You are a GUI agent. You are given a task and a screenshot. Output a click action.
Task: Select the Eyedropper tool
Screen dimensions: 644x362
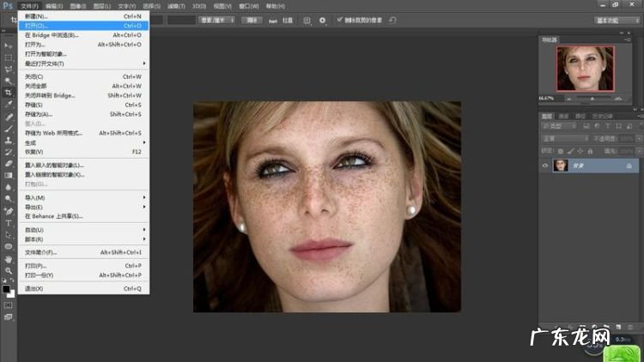click(x=9, y=104)
